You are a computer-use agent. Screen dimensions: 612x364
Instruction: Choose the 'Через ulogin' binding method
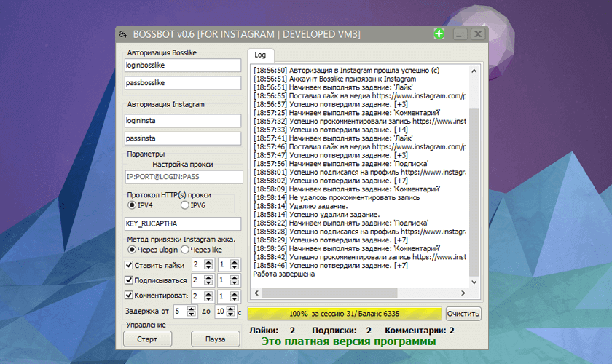[x=132, y=250]
